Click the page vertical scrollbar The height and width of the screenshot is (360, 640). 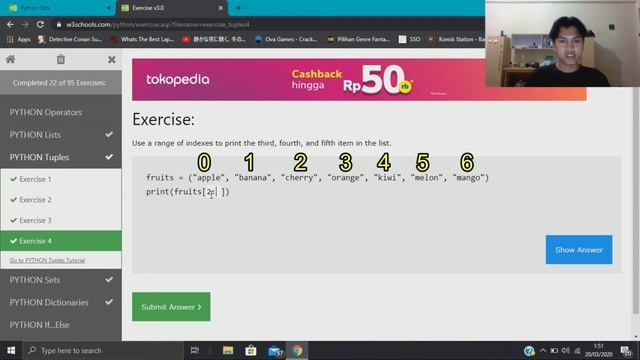pyautogui.click(x=636, y=200)
